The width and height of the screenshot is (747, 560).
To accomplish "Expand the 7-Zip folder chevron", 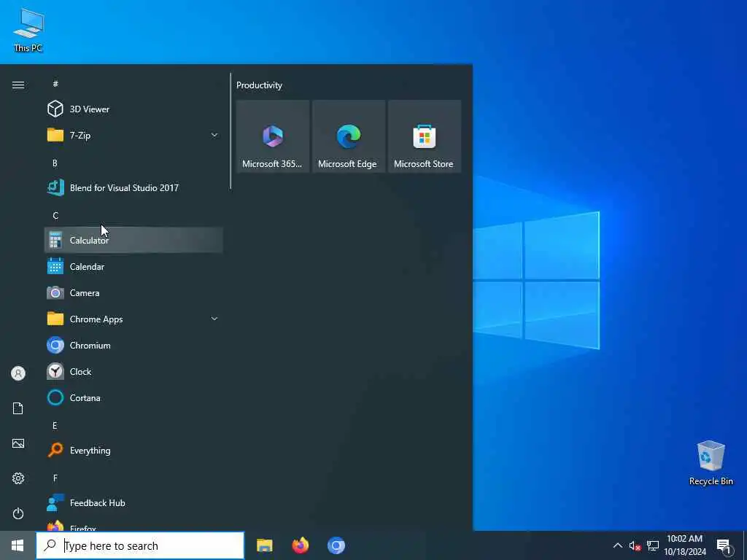I will [x=214, y=135].
